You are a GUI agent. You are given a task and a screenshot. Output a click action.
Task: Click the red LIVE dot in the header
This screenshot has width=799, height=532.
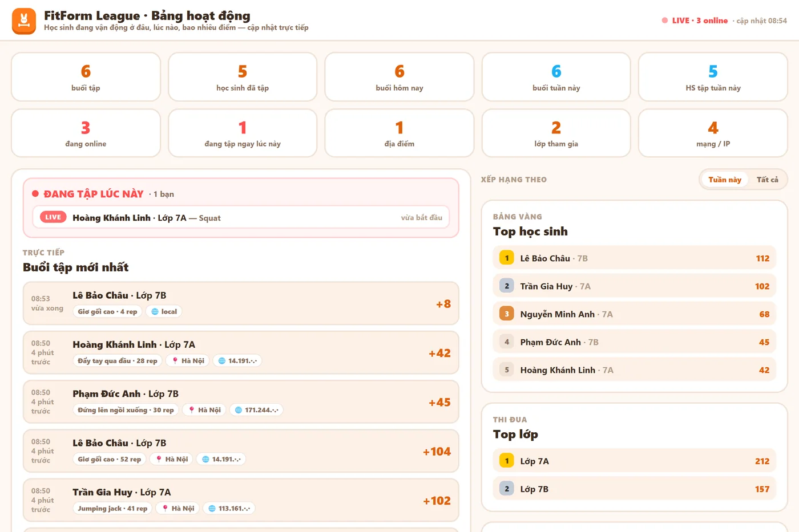665,21
